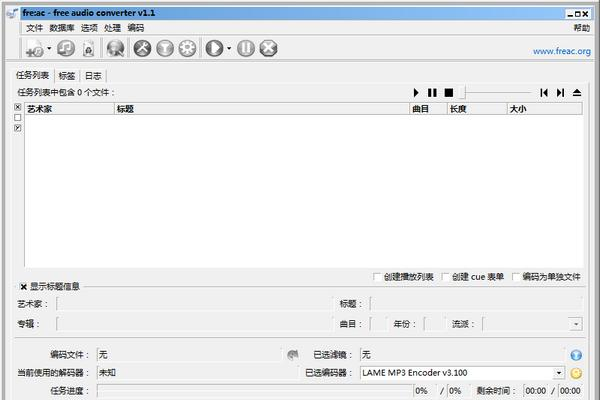The height and width of the screenshot is (400, 600).
Task: Click the skip track icon beside 编码文件
Action: click(293, 355)
